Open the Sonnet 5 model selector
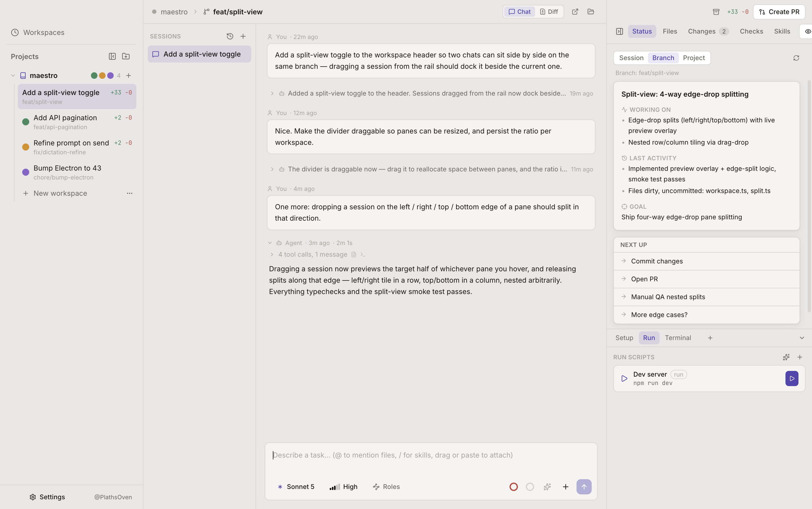This screenshot has height=509, width=812. (296, 487)
